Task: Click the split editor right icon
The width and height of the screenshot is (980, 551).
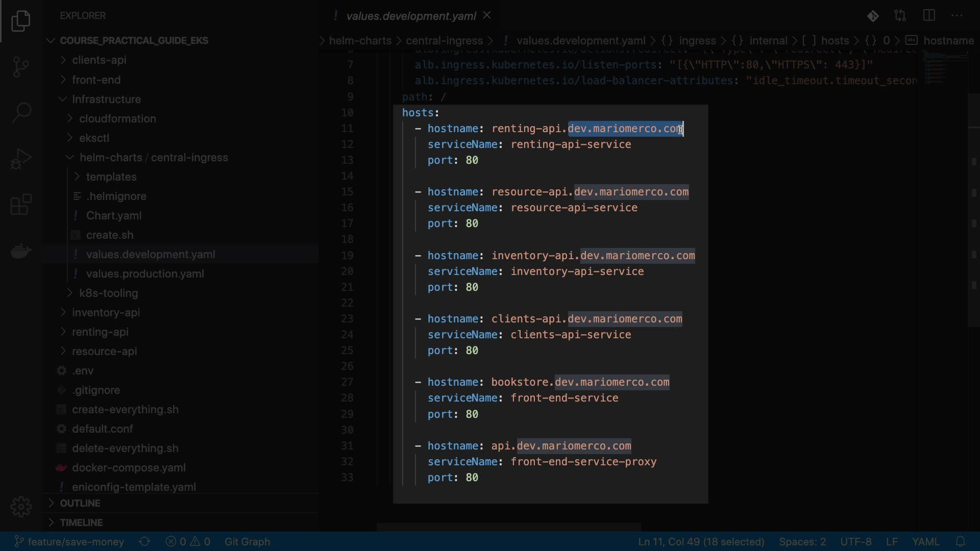Action: click(929, 16)
